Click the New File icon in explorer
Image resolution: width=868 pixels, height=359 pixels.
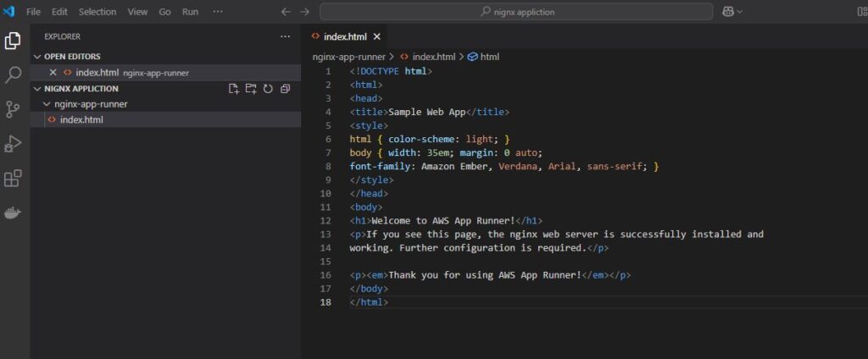point(234,89)
